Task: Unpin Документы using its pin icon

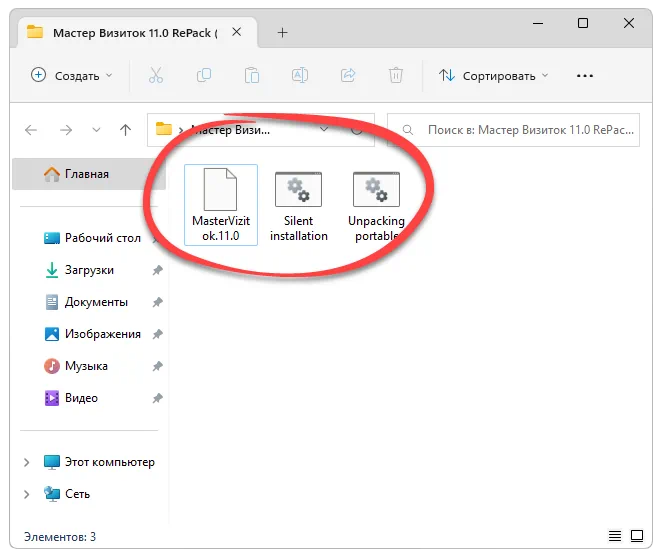Action: pyautogui.click(x=157, y=302)
